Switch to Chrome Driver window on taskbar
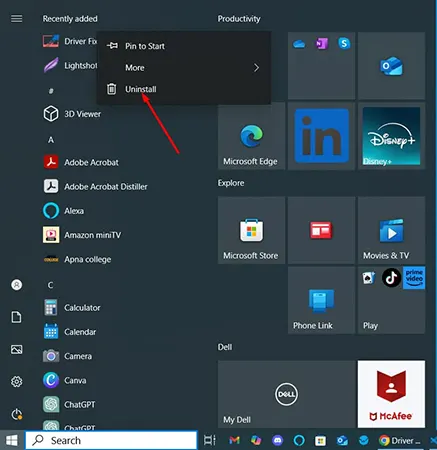 click(x=399, y=440)
